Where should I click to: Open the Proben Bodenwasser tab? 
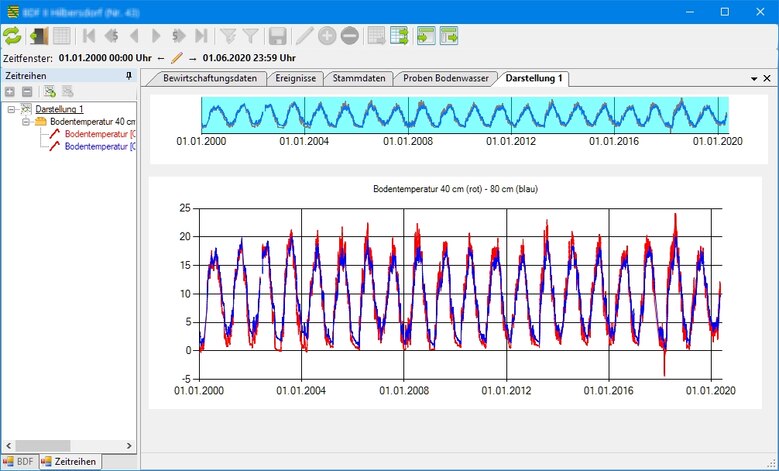click(x=446, y=78)
